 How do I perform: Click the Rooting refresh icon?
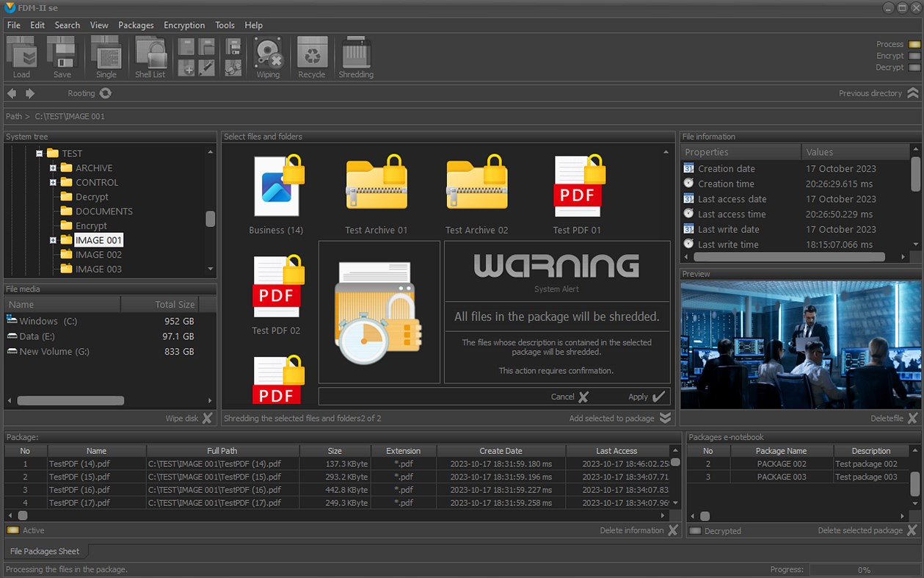pyautogui.click(x=106, y=93)
